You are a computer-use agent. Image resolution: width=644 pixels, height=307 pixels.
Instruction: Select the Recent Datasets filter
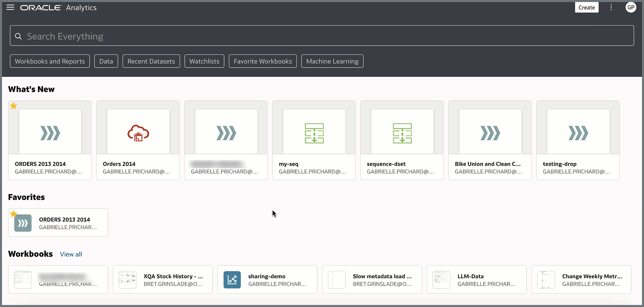pyautogui.click(x=151, y=61)
